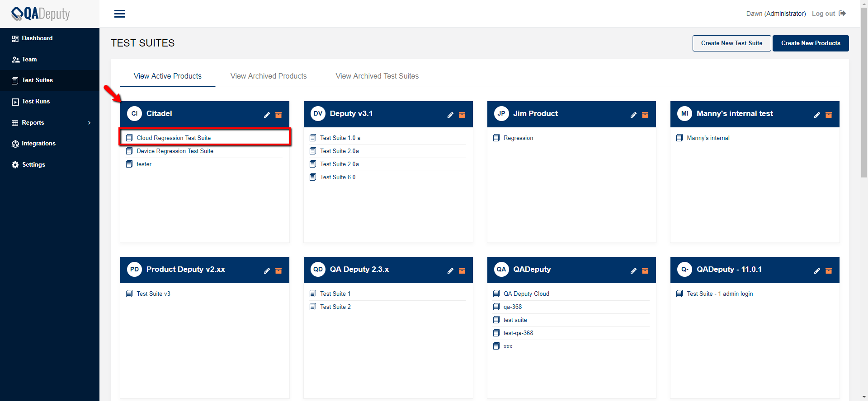Open the qa-368 suite
The width and height of the screenshot is (868, 401).
tap(512, 307)
